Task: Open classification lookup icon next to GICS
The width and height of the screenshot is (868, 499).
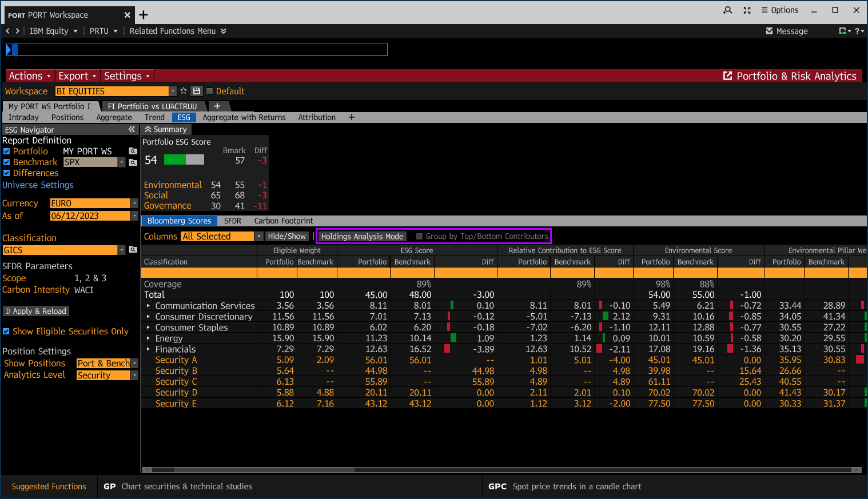Action: click(x=133, y=250)
